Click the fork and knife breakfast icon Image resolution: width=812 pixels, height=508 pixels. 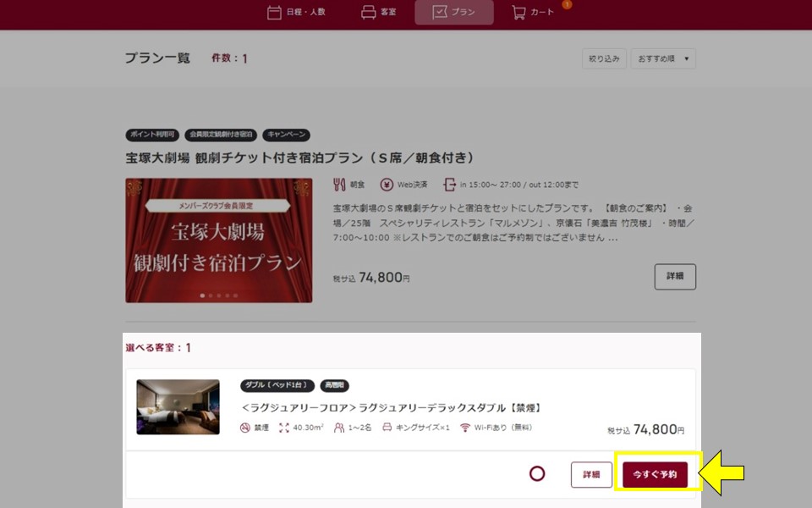point(339,185)
